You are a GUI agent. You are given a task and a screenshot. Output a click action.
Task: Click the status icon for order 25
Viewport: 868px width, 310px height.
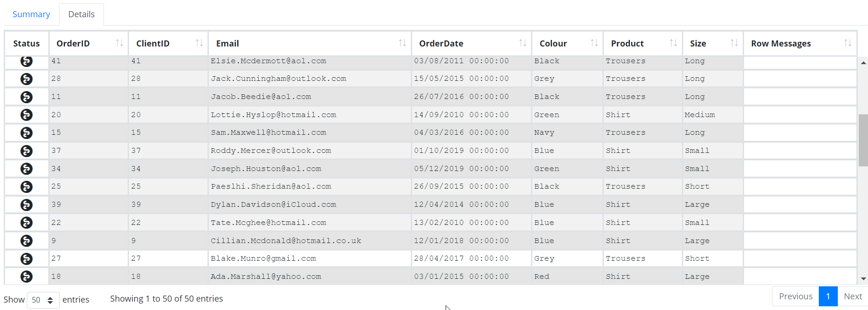(26, 187)
